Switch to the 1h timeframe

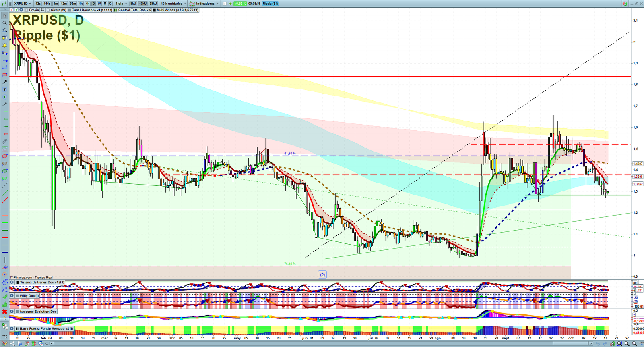(81, 4)
